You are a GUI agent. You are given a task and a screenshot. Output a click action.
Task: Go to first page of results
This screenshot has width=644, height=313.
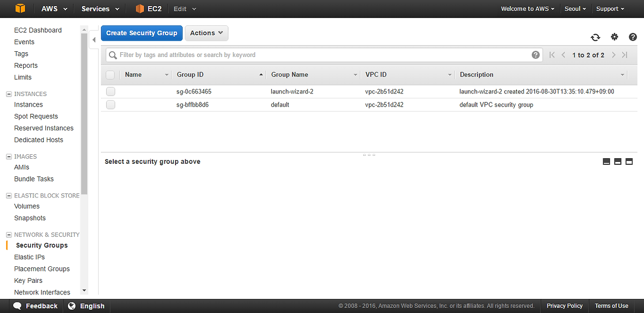552,55
